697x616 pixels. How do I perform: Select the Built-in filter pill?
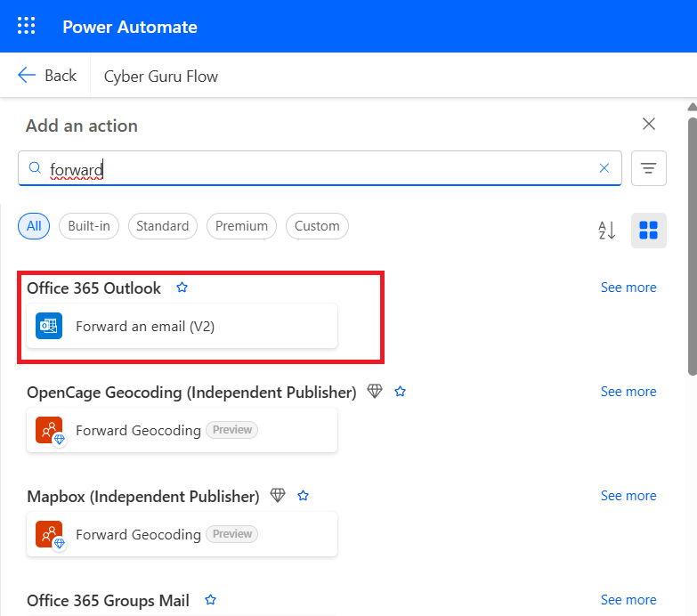pyautogui.click(x=89, y=226)
